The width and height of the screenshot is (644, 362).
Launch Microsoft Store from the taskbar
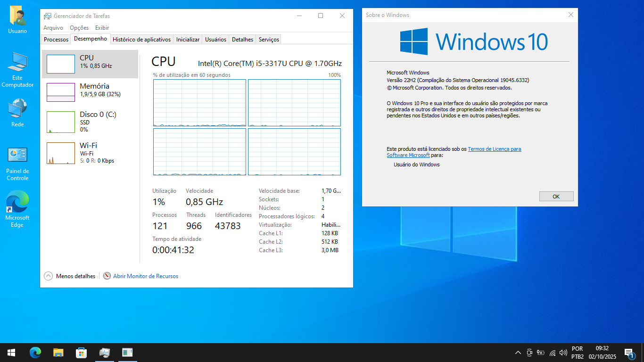pyautogui.click(x=81, y=352)
